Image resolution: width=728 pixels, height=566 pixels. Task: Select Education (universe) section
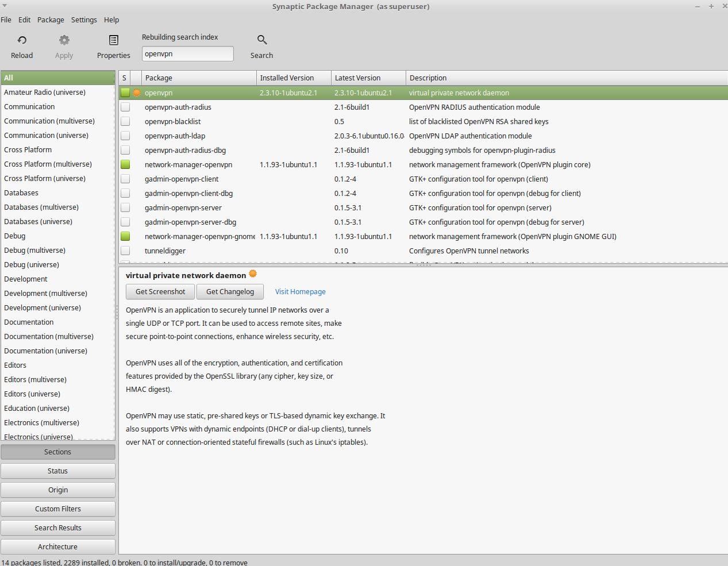click(x=57, y=408)
